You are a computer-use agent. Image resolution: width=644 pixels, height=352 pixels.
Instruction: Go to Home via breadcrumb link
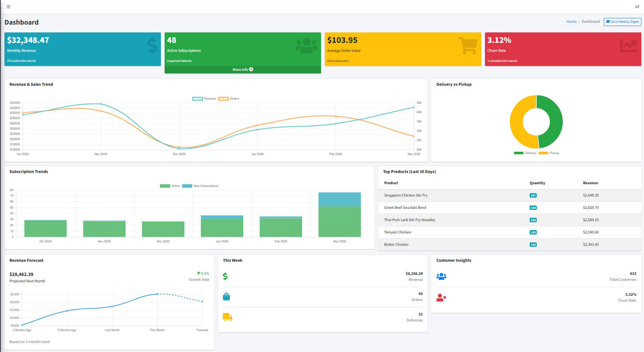[x=571, y=22]
